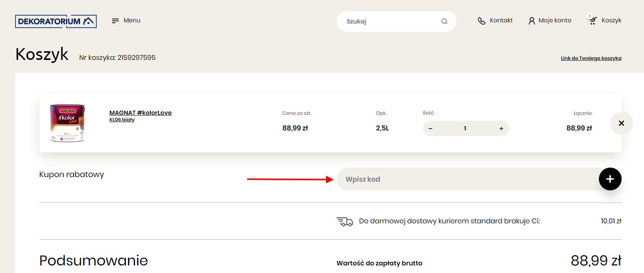The height and width of the screenshot is (273, 644).
Task: Open the MAGNAT #kolorLove product link
Action: [140, 113]
